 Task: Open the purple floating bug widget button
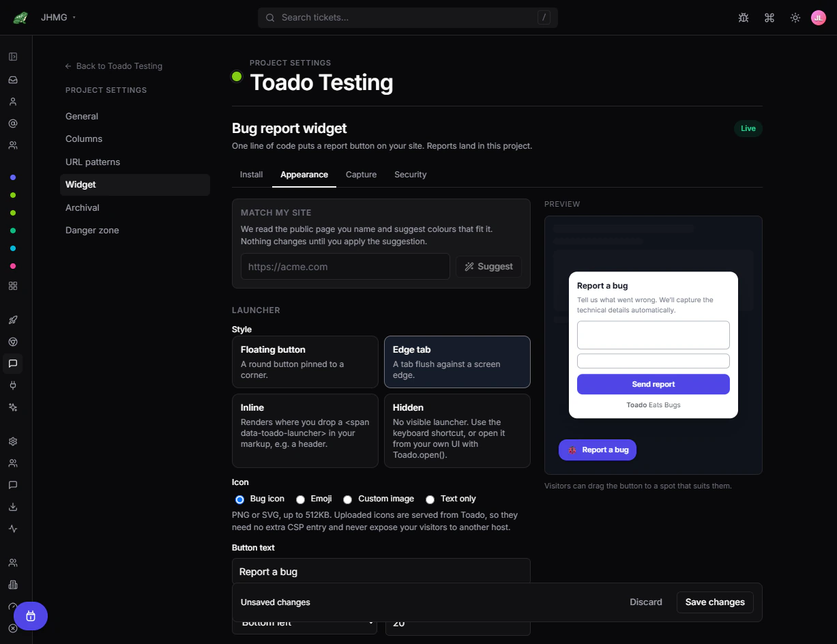tap(31, 616)
